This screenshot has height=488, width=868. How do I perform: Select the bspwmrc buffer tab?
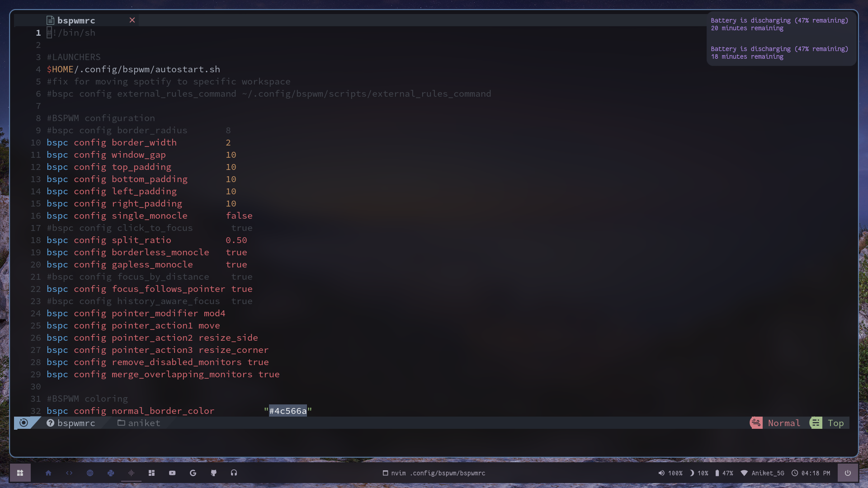[x=76, y=20]
